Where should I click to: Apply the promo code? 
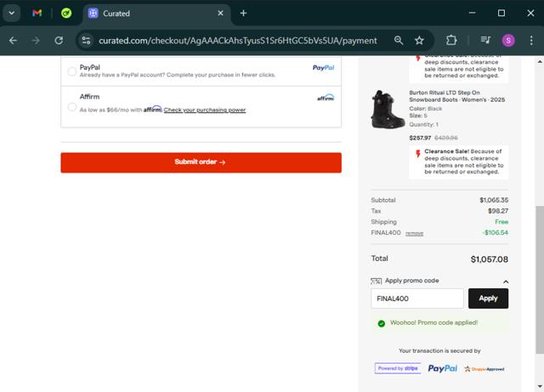click(x=488, y=298)
